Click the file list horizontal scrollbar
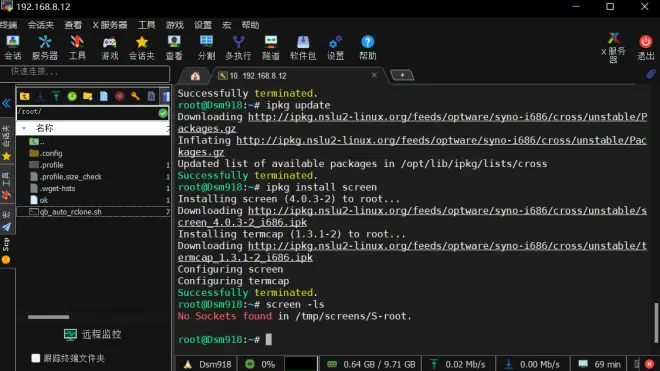This screenshot has width=660, height=371. (48, 317)
